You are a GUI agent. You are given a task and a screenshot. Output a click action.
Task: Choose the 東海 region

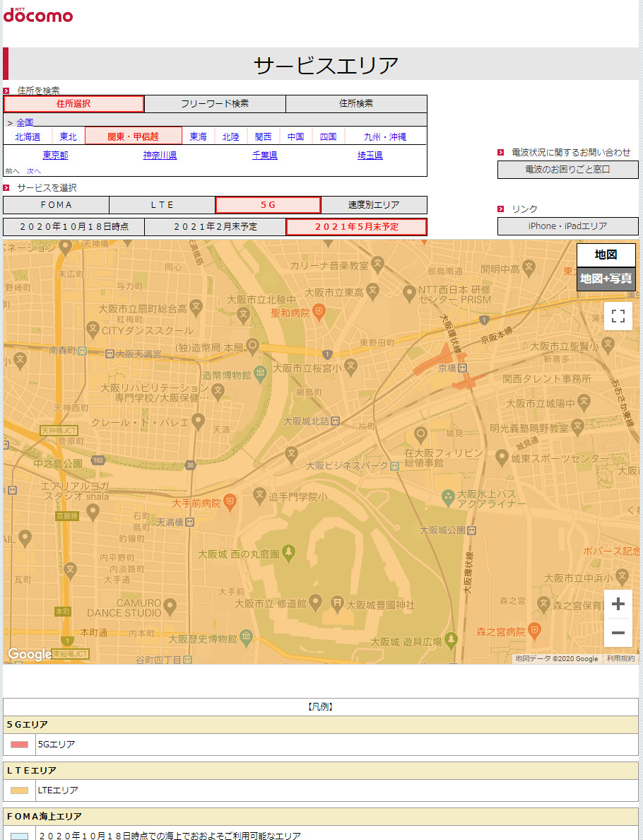(x=198, y=136)
